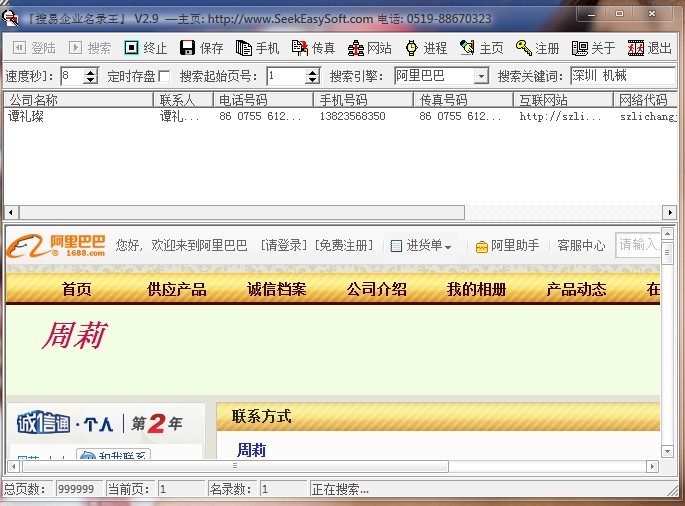The image size is (685, 506).
Task: Sort by 网络代码 column header
Action: pos(645,100)
